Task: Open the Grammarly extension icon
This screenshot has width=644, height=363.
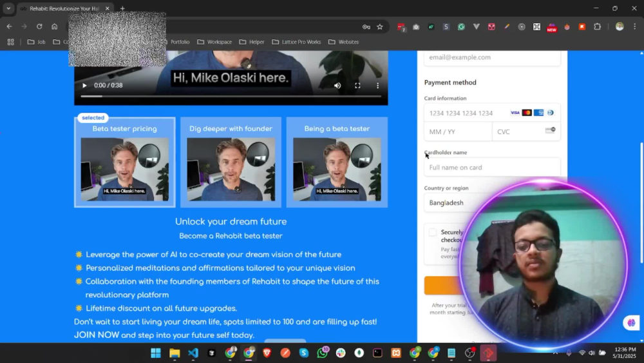Action: [x=461, y=26]
